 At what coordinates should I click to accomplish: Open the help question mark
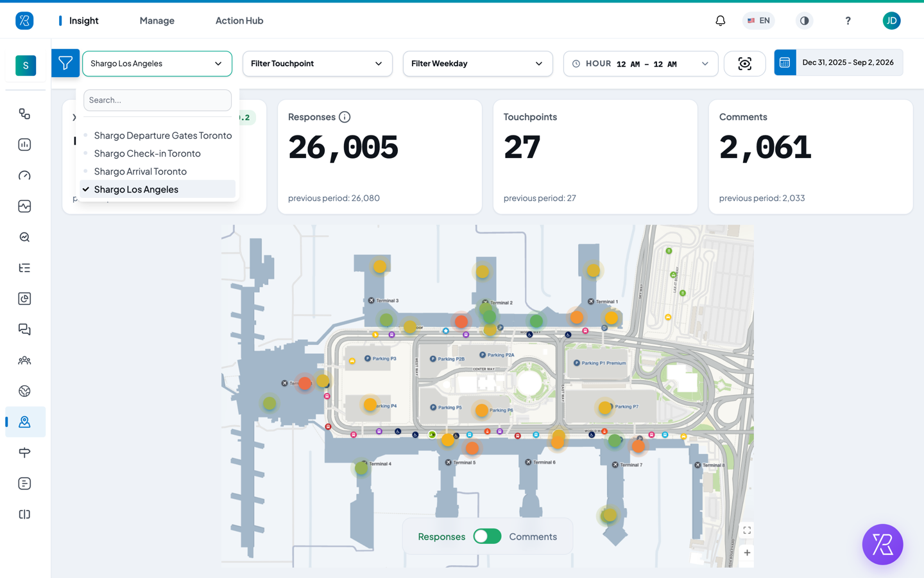(x=848, y=21)
